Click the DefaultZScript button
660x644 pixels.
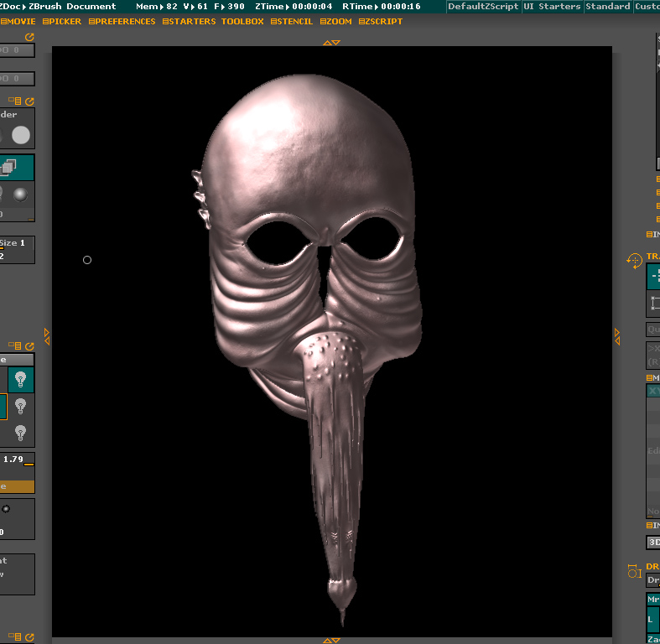(x=483, y=7)
